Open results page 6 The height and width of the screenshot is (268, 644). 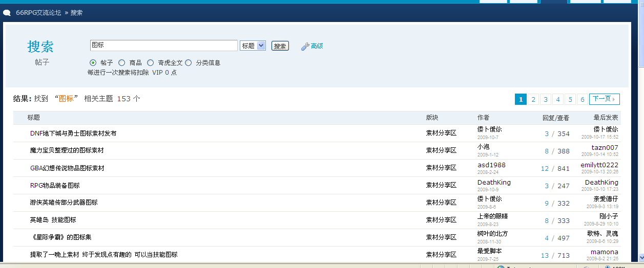[x=583, y=99]
